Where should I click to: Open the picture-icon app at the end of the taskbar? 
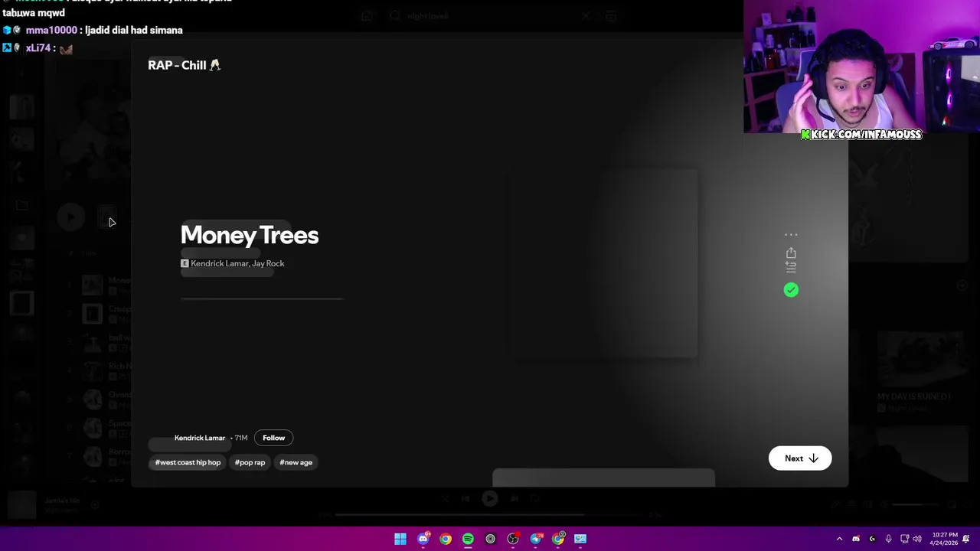(580, 539)
